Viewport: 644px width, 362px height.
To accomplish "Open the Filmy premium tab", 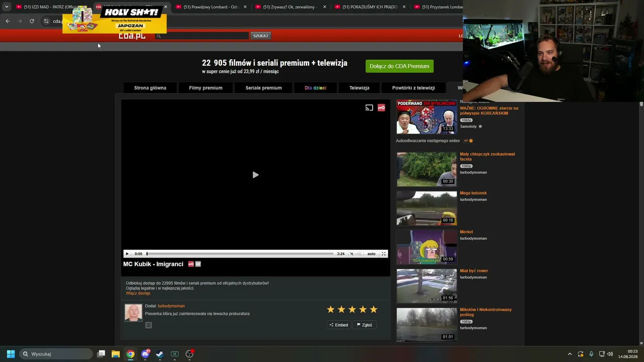I will click(x=206, y=88).
